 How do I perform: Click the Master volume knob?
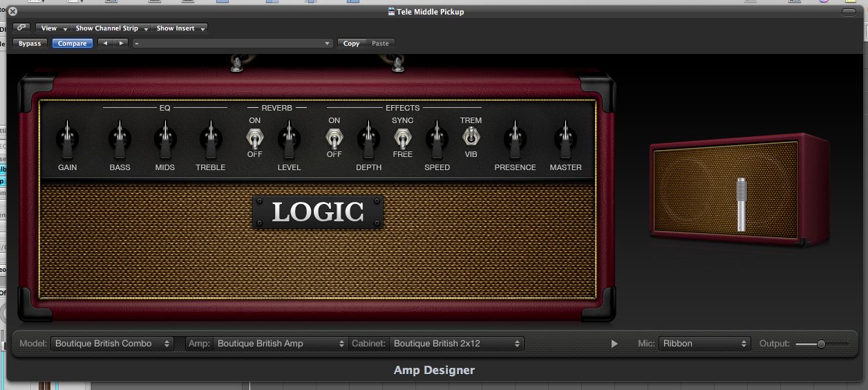click(x=565, y=140)
